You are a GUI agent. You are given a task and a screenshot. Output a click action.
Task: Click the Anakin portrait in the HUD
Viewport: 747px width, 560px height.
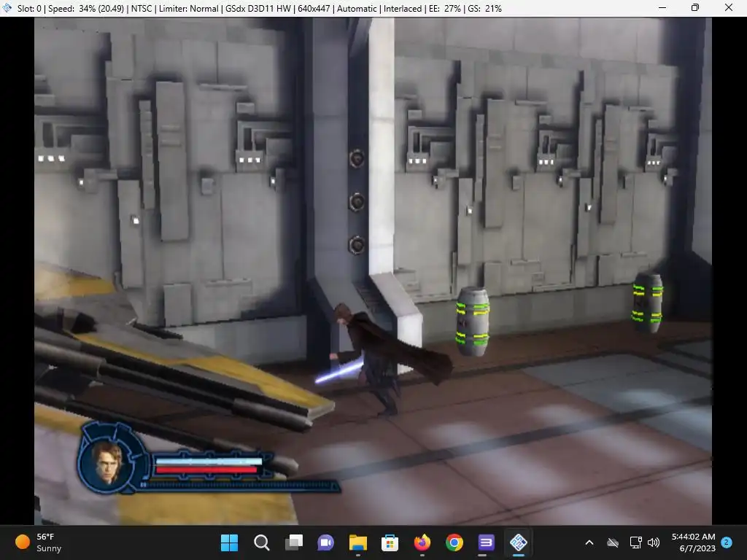coord(109,463)
